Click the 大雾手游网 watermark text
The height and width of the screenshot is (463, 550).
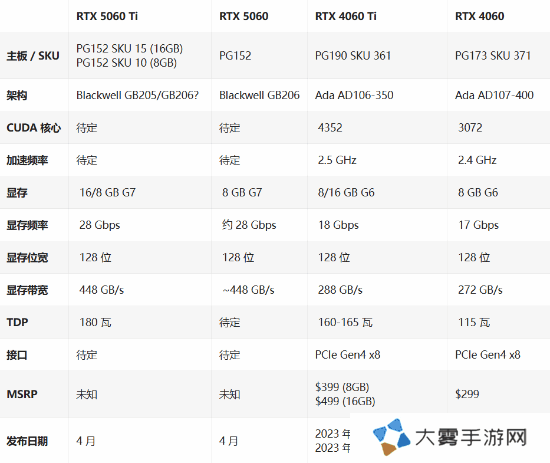[471, 437]
